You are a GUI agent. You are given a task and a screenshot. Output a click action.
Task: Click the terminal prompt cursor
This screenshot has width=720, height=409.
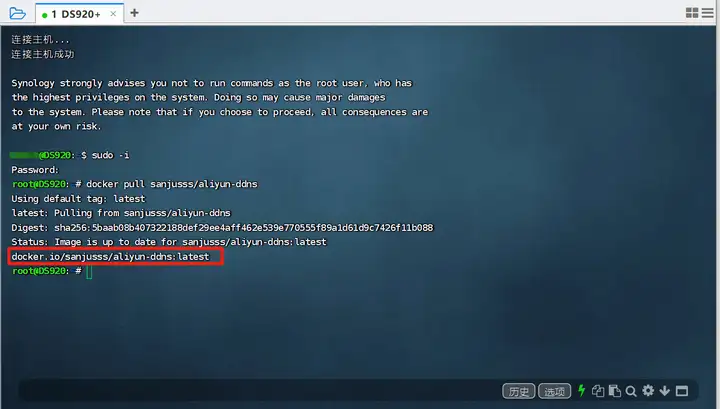coord(89,271)
